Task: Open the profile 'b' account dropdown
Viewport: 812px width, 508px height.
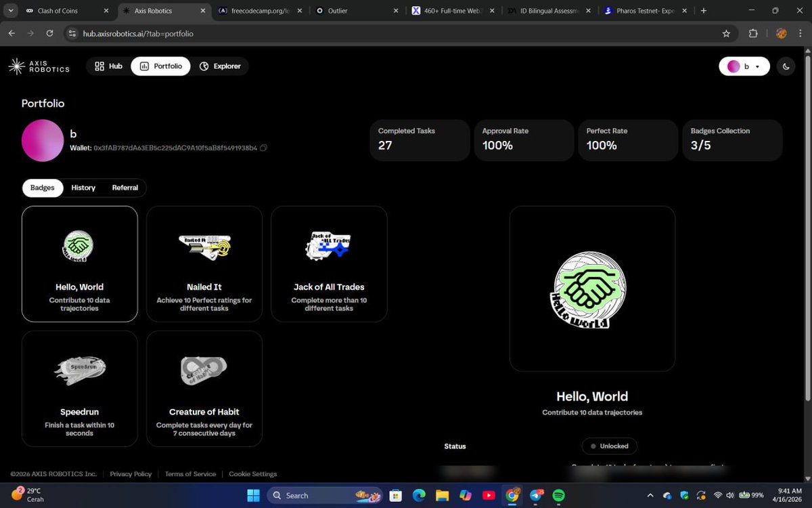Action: click(744, 66)
